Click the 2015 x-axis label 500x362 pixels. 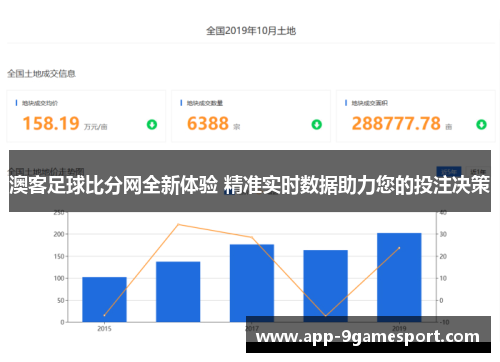coord(104,329)
